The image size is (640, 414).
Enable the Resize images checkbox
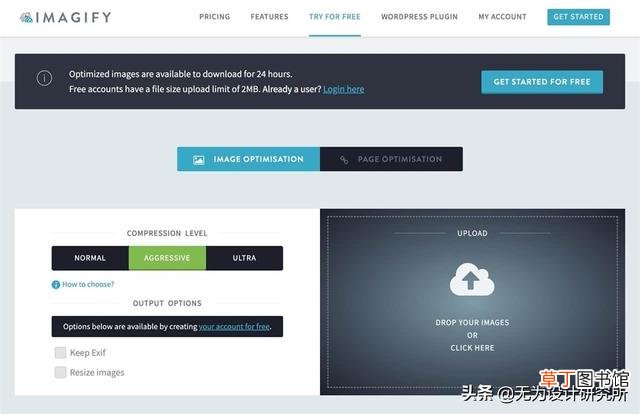click(x=60, y=372)
